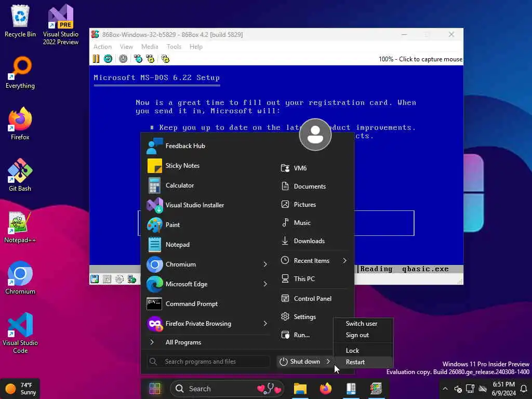Click the 86Box icon in the taskbar
The height and width of the screenshot is (399, 532).
(376, 389)
